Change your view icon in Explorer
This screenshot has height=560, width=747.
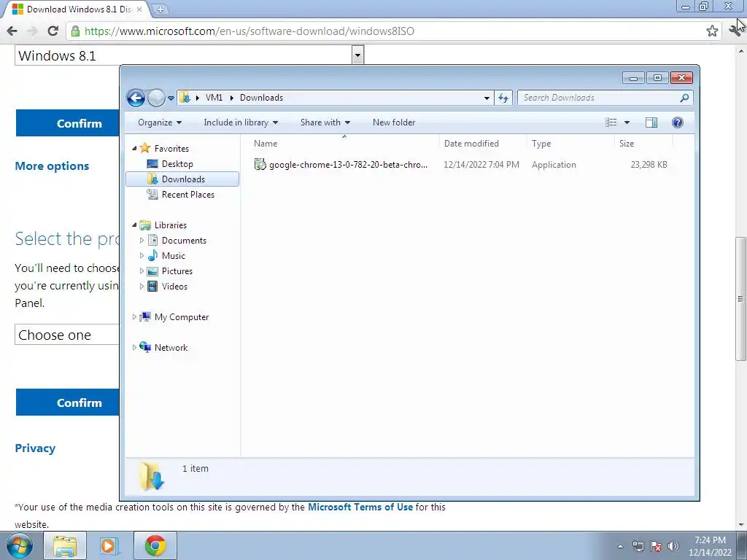point(611,122)
